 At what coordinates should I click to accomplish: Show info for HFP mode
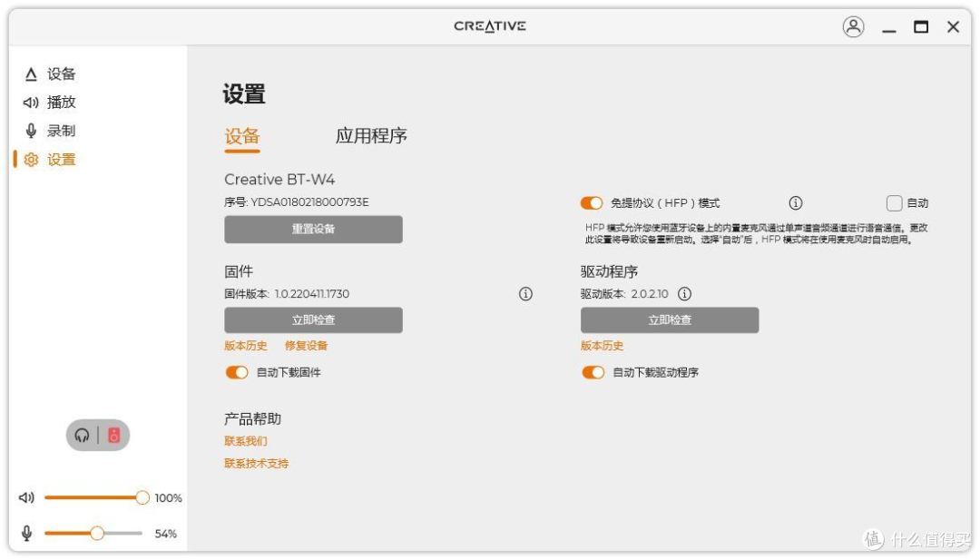pyautogui.click(x=795, y=203)
